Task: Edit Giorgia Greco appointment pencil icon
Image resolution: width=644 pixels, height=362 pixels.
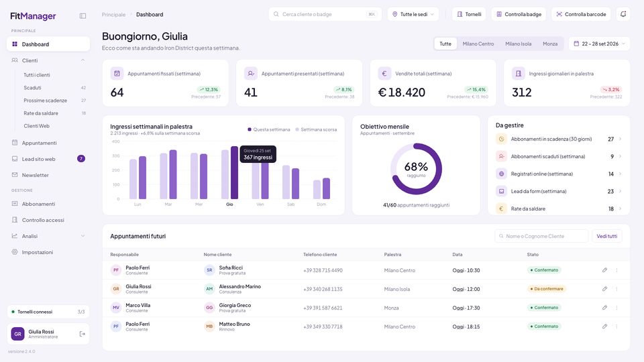Action: 604,308
